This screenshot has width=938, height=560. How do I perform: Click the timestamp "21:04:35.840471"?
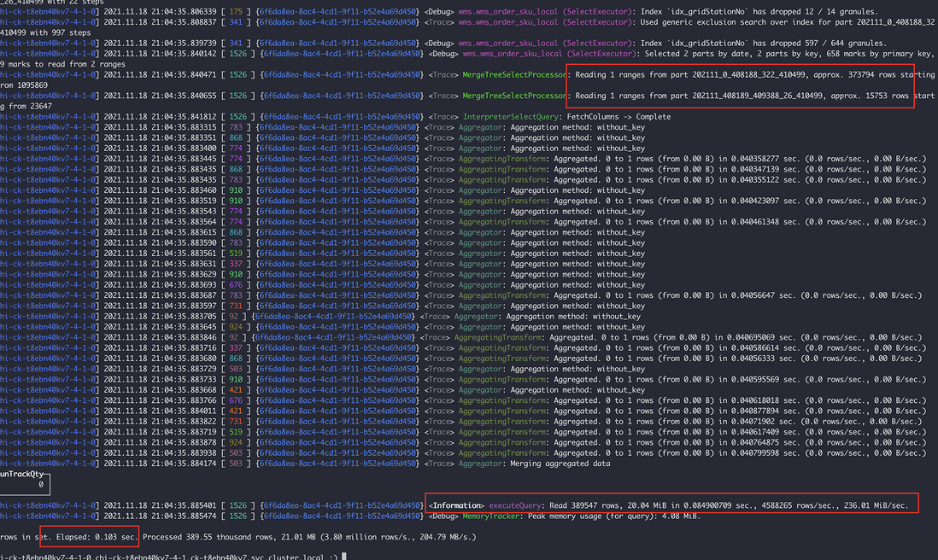[183, 75]
